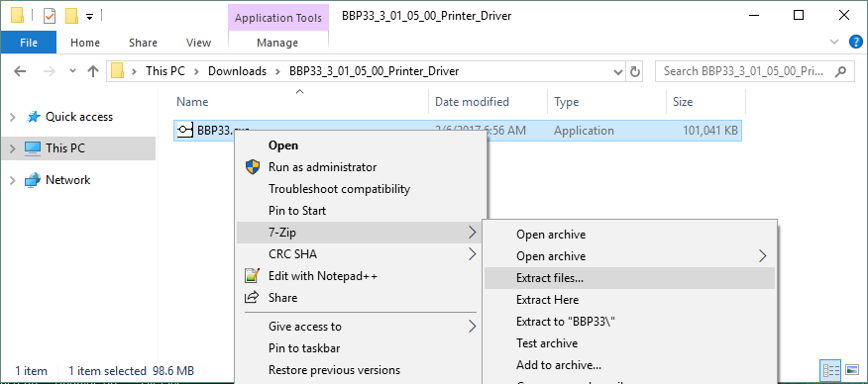Expand the breadcrumb chevron after This PC
Viewport: 868px width, 384px height.
(196, 71)
